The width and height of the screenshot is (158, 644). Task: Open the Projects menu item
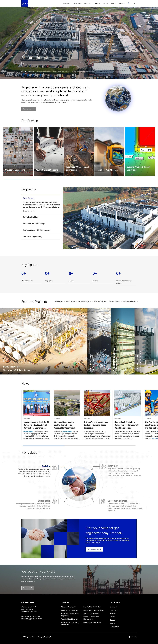coord(97,3)
